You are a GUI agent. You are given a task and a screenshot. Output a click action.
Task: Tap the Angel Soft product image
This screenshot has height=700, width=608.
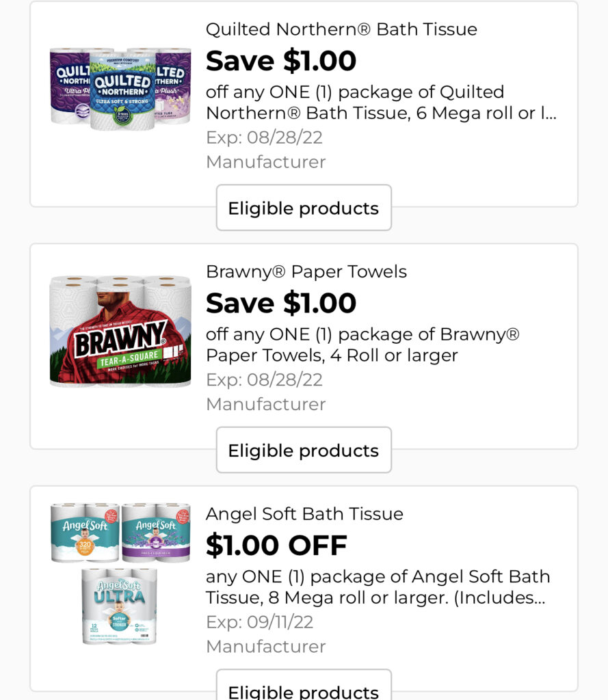pos(120,573)
